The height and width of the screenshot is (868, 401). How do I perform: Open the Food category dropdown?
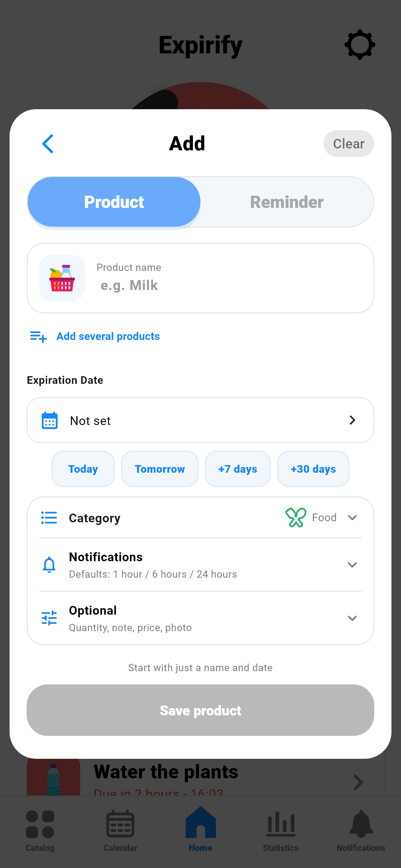322,517
